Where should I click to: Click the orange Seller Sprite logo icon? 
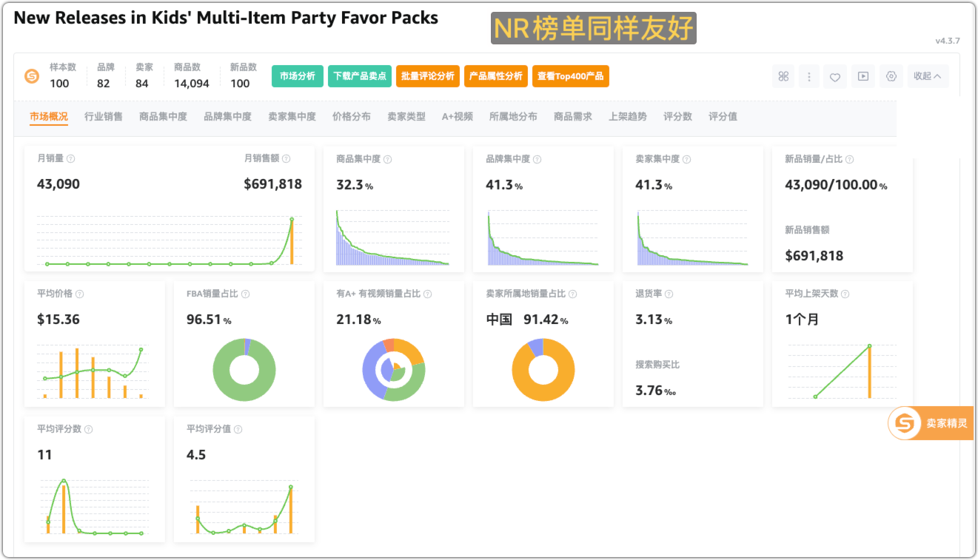click(x=32, y=76)
